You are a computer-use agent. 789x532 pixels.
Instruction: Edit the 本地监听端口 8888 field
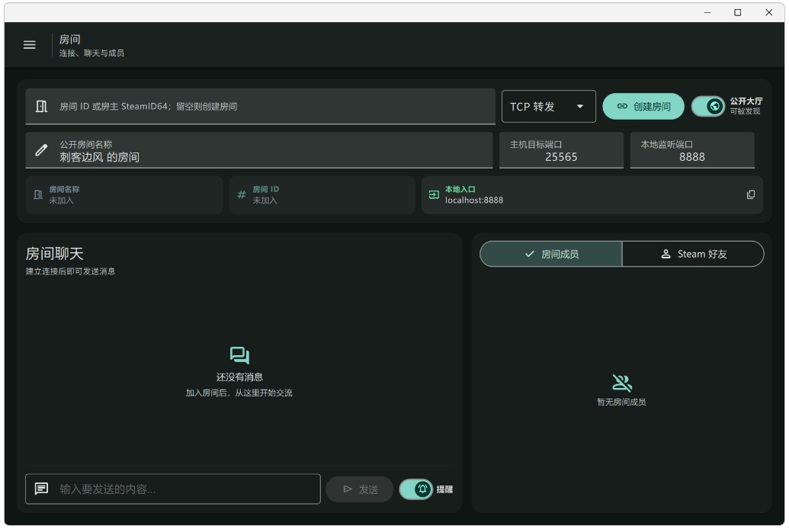(692, 150)
